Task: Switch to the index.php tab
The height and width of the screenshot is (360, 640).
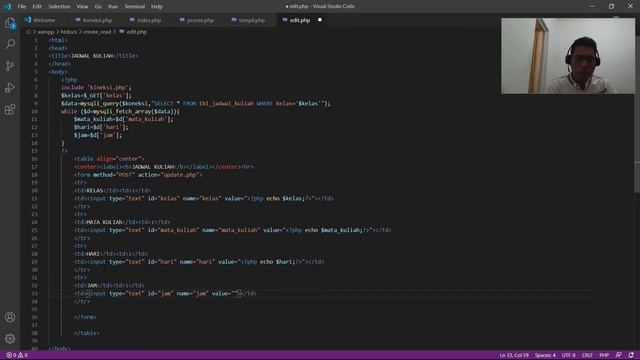Action: point(149,20)
